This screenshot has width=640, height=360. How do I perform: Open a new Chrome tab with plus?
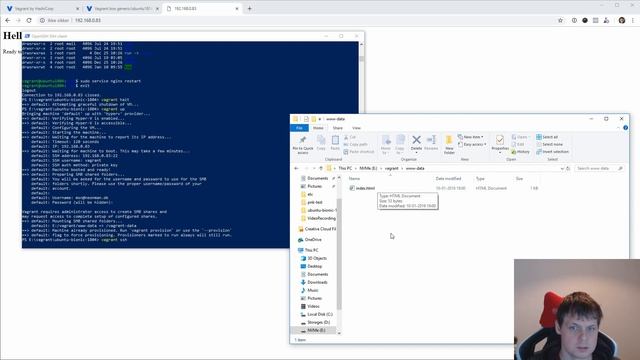(249, 9)
